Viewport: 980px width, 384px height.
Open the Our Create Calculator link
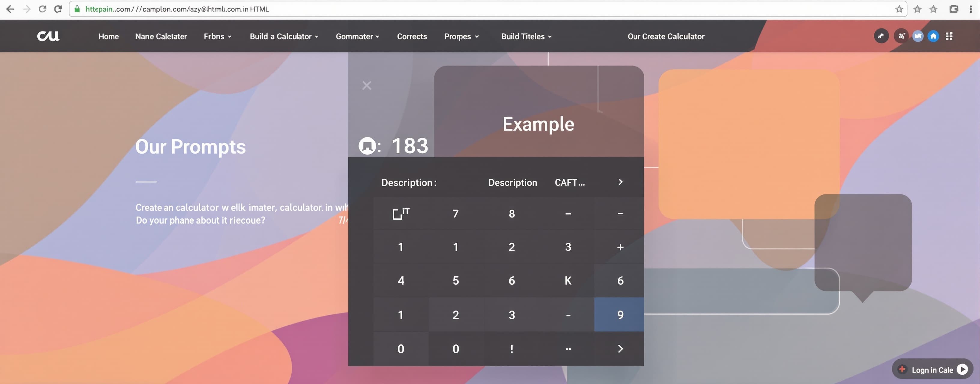666,37
